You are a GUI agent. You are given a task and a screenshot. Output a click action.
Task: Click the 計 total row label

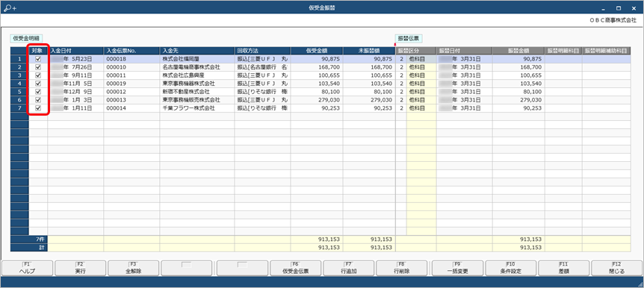point(29,248)
